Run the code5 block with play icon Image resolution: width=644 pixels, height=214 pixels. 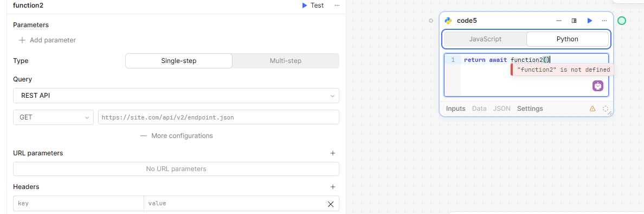tap(590, 21)
